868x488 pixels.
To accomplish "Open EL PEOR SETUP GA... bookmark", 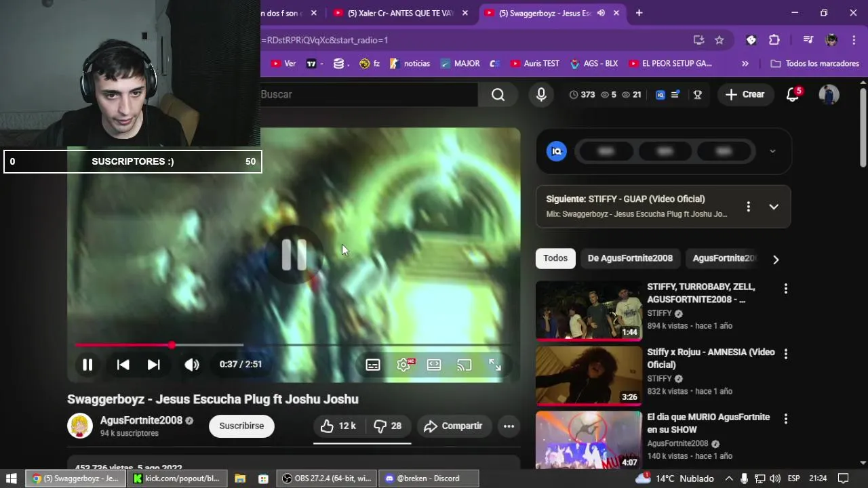I will click(670, 64).
